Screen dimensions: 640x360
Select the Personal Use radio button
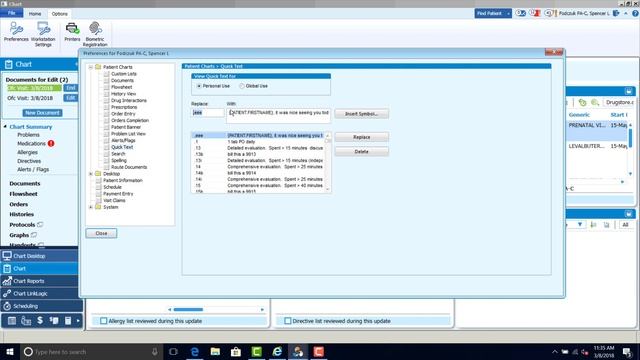(199, 86)
